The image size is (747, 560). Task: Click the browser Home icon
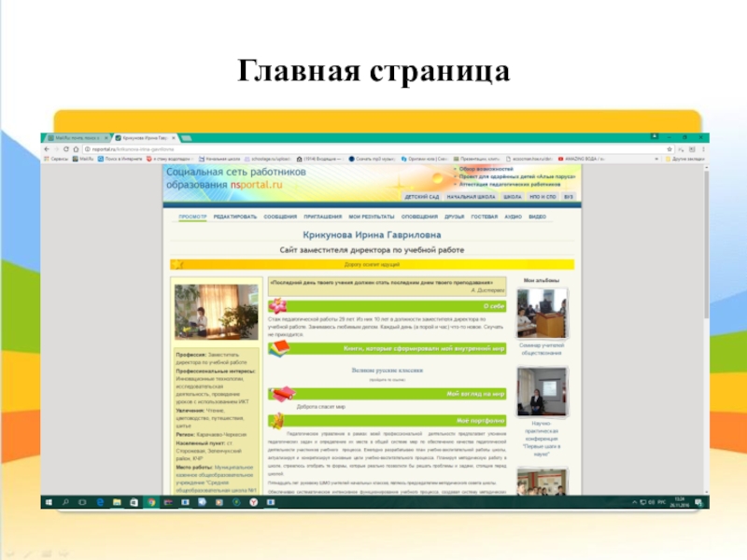pos(76,149)
